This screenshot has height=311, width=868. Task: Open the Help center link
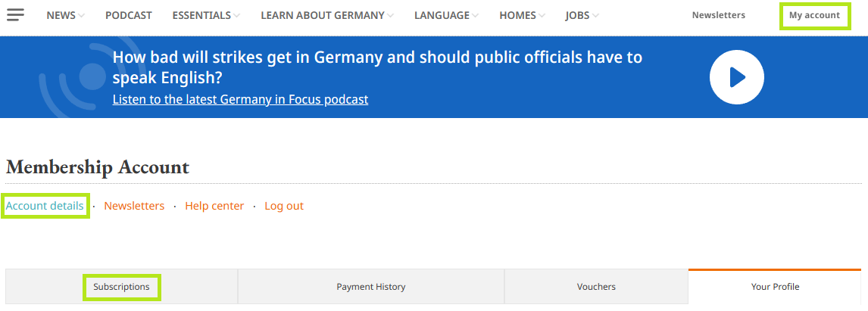pos(214,206)
